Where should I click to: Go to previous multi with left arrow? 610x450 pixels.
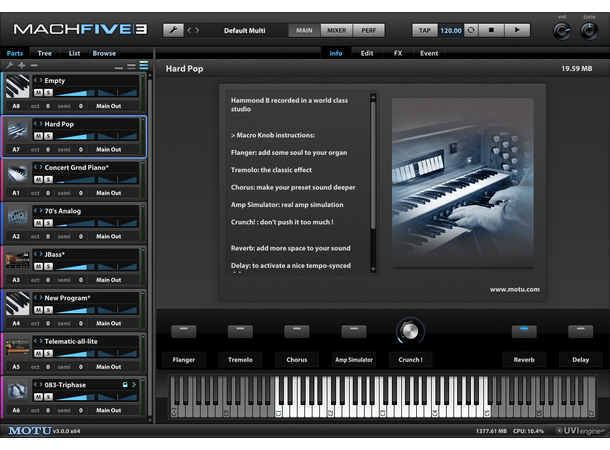(189, 30)
